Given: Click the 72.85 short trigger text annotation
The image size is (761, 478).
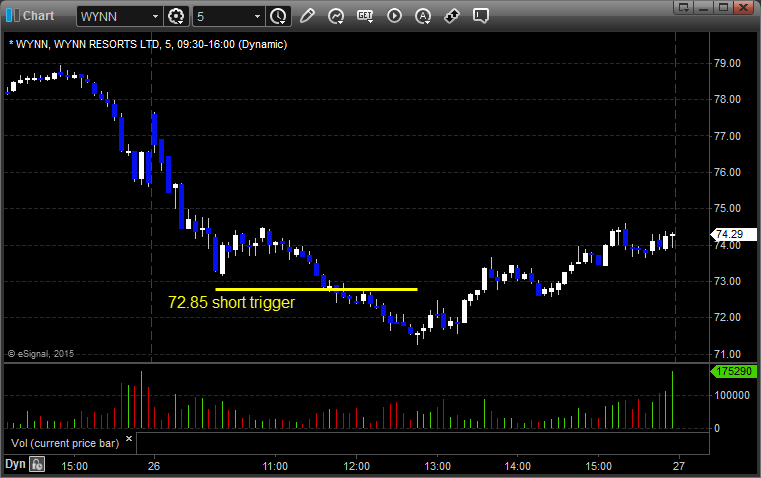Looking at the screenshot, I should (231, 301).
